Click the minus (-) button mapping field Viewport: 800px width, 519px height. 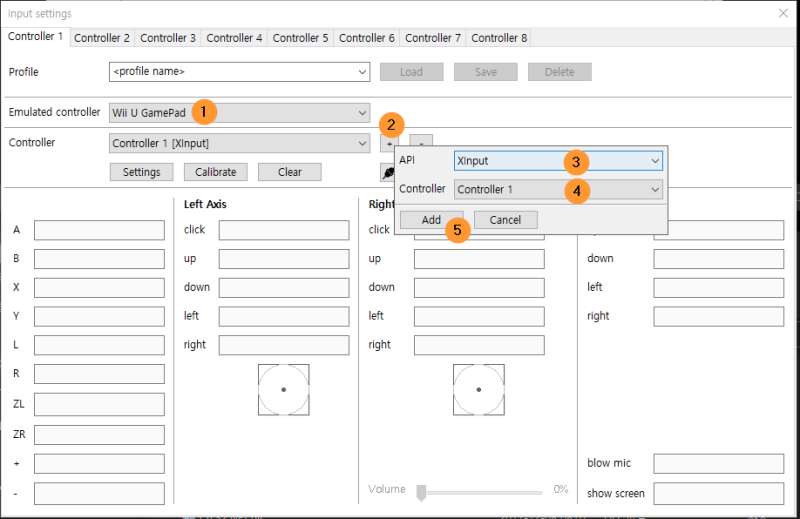tap(99, 493)
